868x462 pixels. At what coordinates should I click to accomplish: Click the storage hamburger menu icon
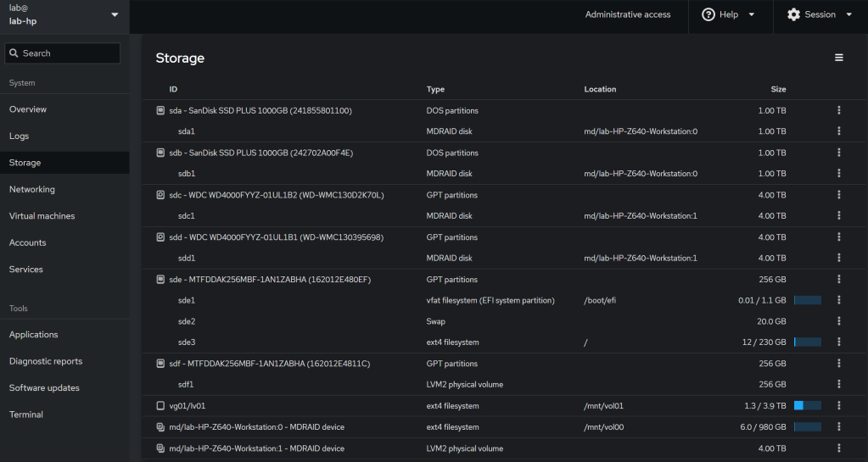pyautogui.click(x=838, y=58)
